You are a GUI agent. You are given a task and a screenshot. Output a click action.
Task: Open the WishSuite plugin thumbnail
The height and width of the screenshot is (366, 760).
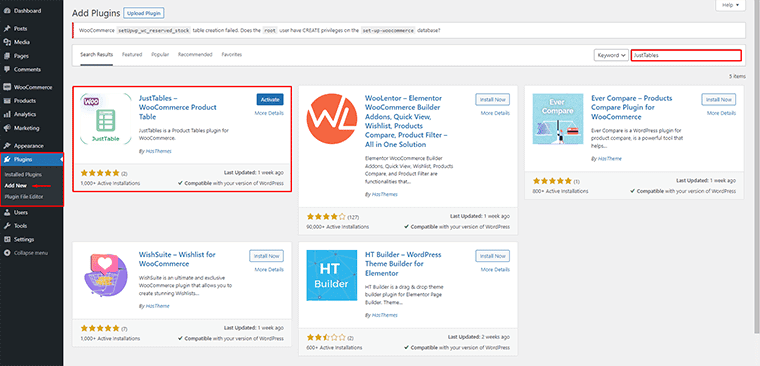(105, 275)
